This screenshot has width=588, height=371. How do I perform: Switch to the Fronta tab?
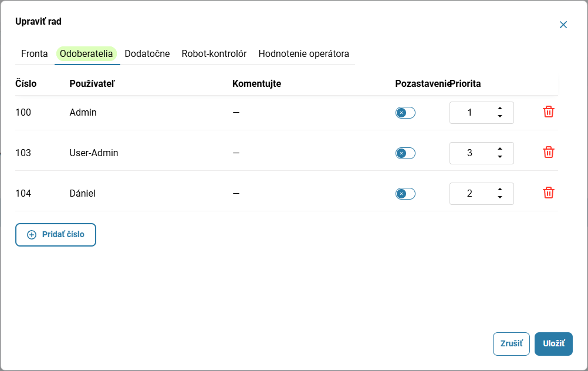pos(35,53)
